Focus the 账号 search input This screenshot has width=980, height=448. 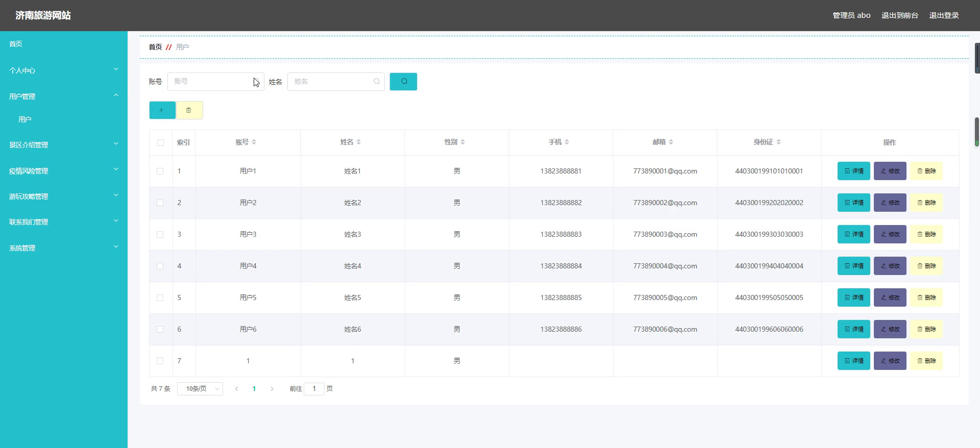pos(215,82)
